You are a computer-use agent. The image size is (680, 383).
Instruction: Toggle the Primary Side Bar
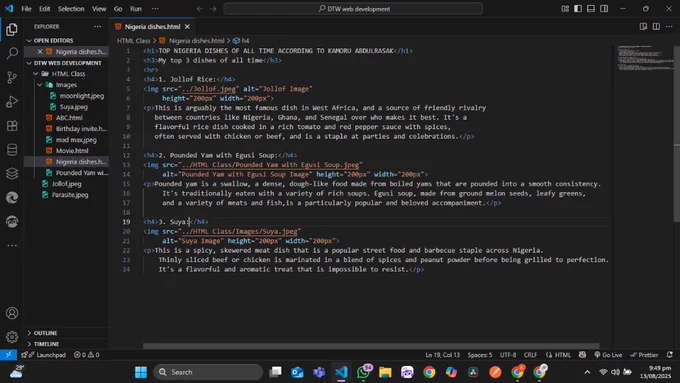(x=578, y=9)
